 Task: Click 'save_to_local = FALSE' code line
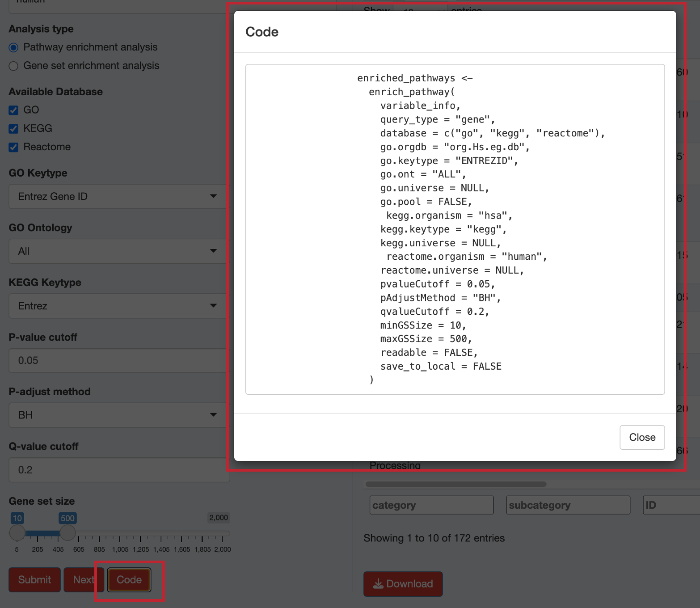[441, 367]
